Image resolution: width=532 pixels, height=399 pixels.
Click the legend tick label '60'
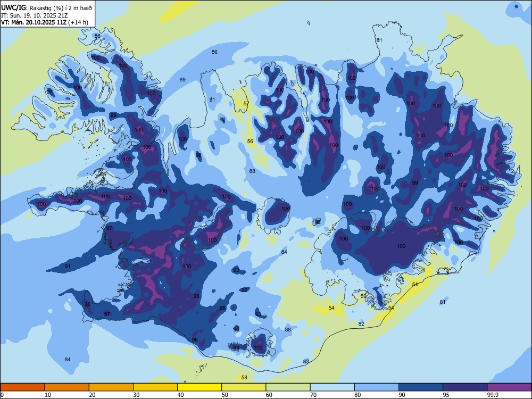coord(269,395)
